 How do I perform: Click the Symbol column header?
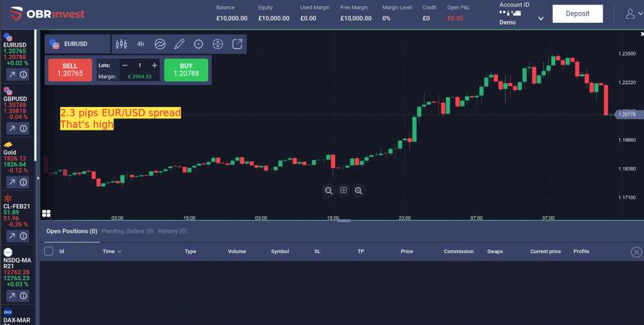[280, 251]
